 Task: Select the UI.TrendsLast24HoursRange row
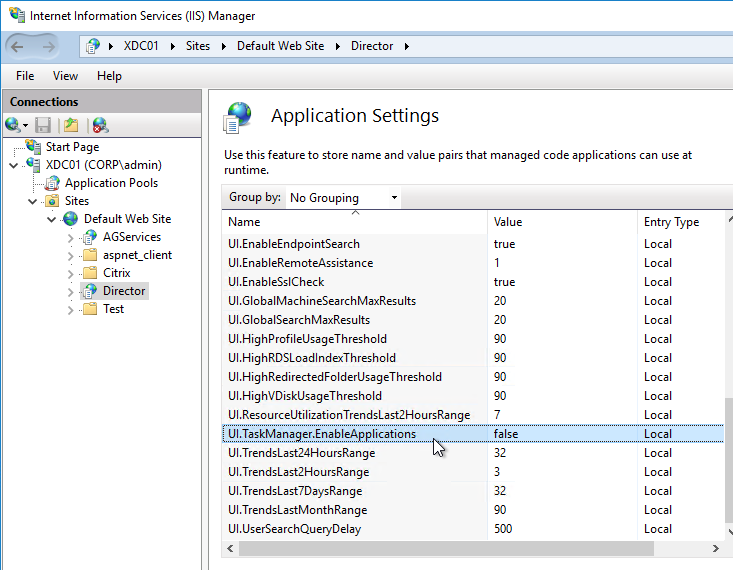click(x=473, y=453)
